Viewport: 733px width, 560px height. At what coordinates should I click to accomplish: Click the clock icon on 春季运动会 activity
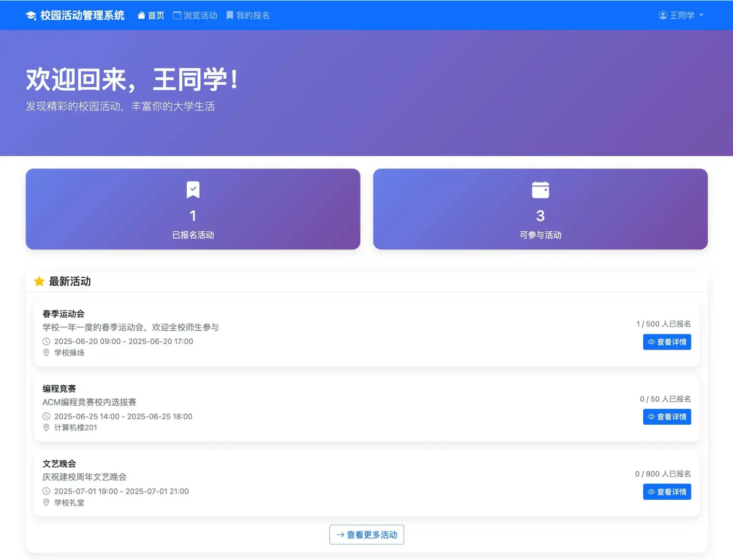[x=46, y=341]
